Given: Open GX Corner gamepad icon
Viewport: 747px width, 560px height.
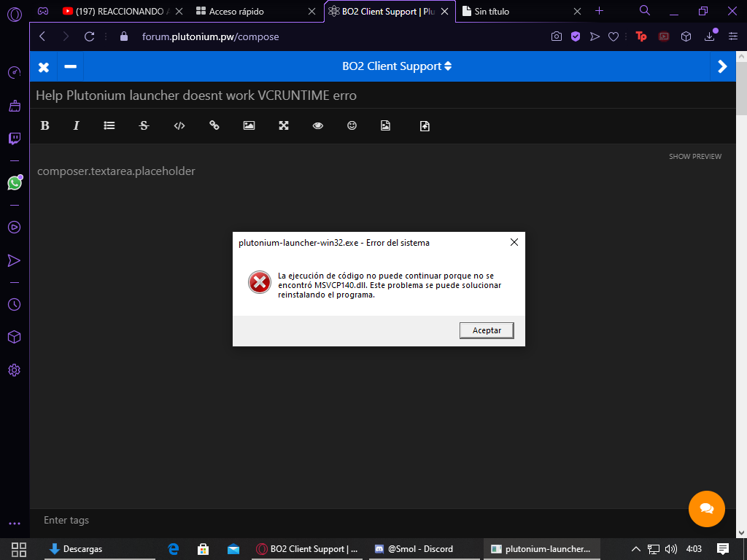Looking at the screenshot, I should point(43,11).
